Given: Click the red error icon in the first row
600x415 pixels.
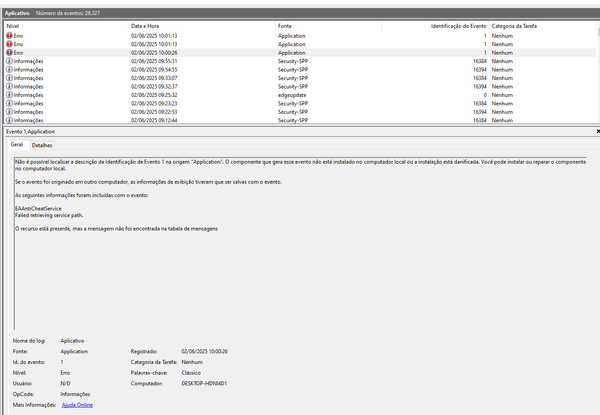Looking at the screenshot, I should click(x=10, y=36).
